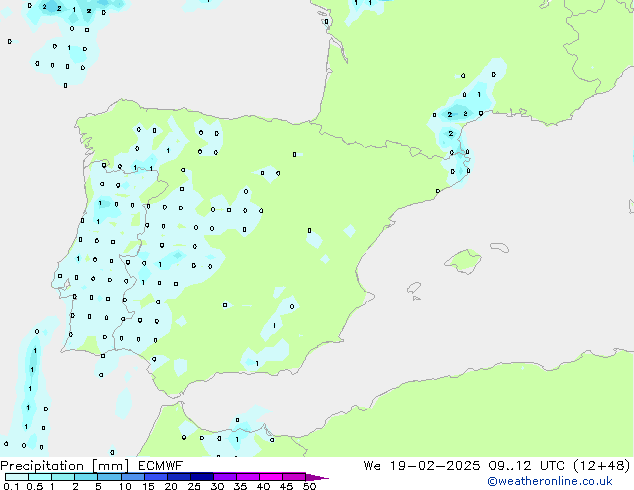Click the '19-02-2025' date text
This screenshot has height=490, width=634.
[x=435, y=466]
